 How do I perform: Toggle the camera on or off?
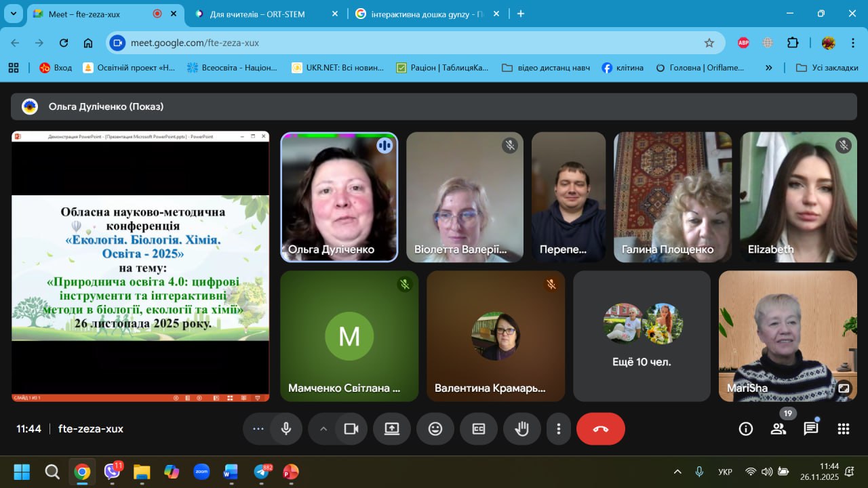[x=351, y=428]
